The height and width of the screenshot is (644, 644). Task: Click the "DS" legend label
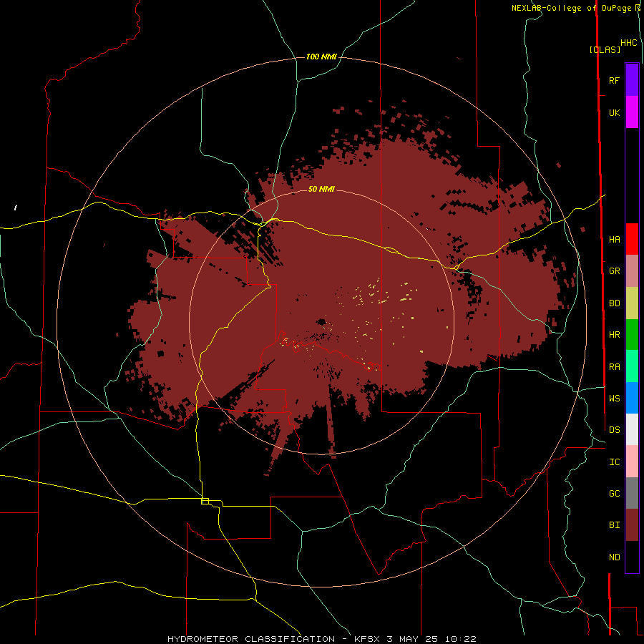[614, 429]
